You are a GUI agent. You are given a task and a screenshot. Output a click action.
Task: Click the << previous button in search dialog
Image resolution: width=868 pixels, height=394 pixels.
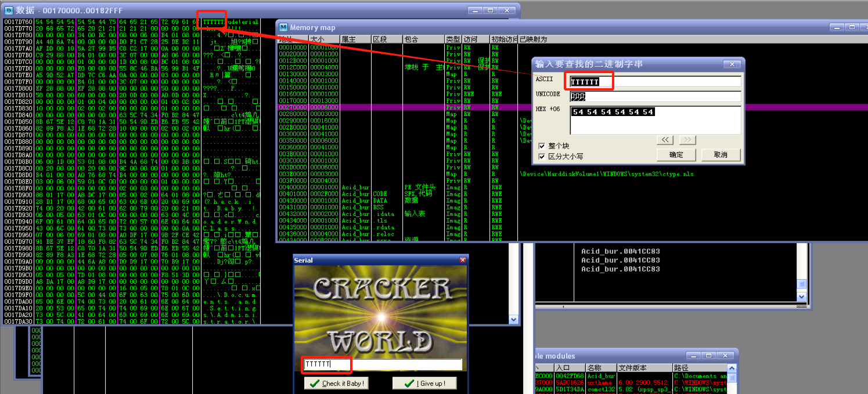[665, 140]
